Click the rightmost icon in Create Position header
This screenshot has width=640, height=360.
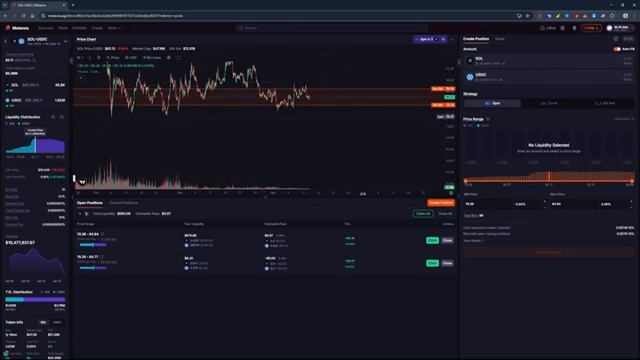tap(629, 39)
